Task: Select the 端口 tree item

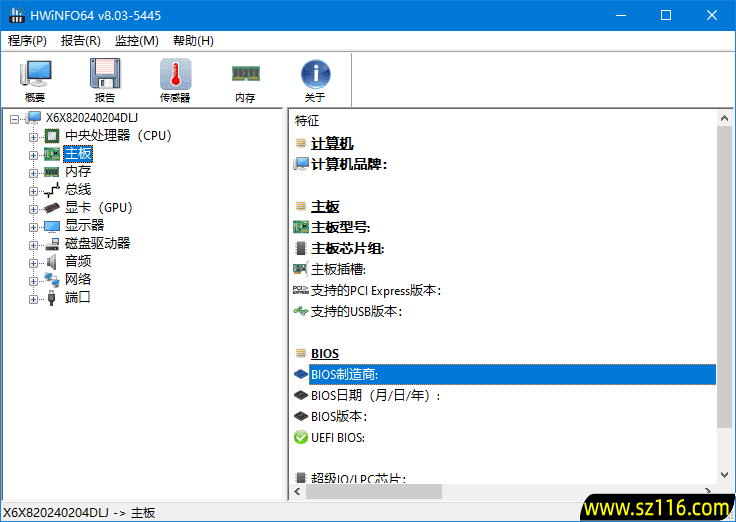Action: point(77,297)
